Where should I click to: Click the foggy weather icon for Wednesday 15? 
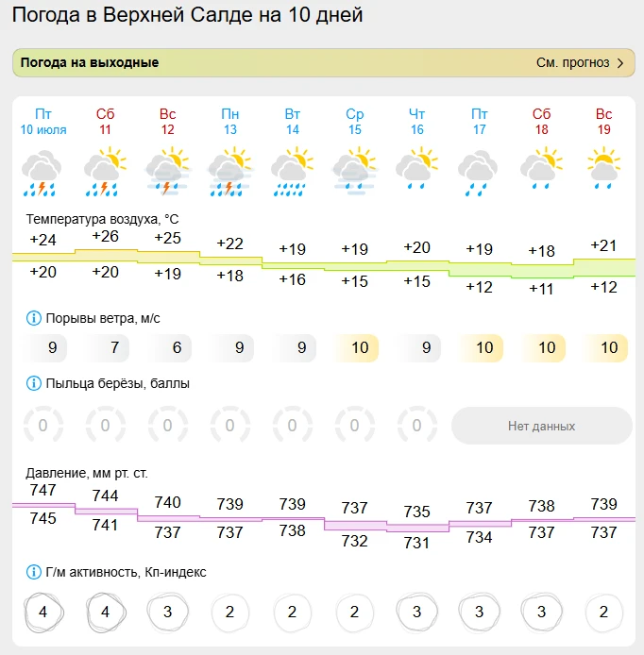point(354,172)
